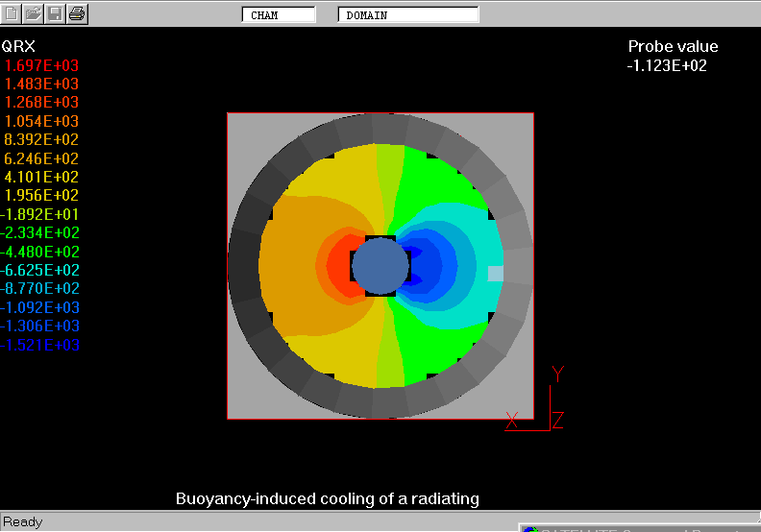Click the CHAM text field
This screenshot has width=761, height=532.
(279, 15)
